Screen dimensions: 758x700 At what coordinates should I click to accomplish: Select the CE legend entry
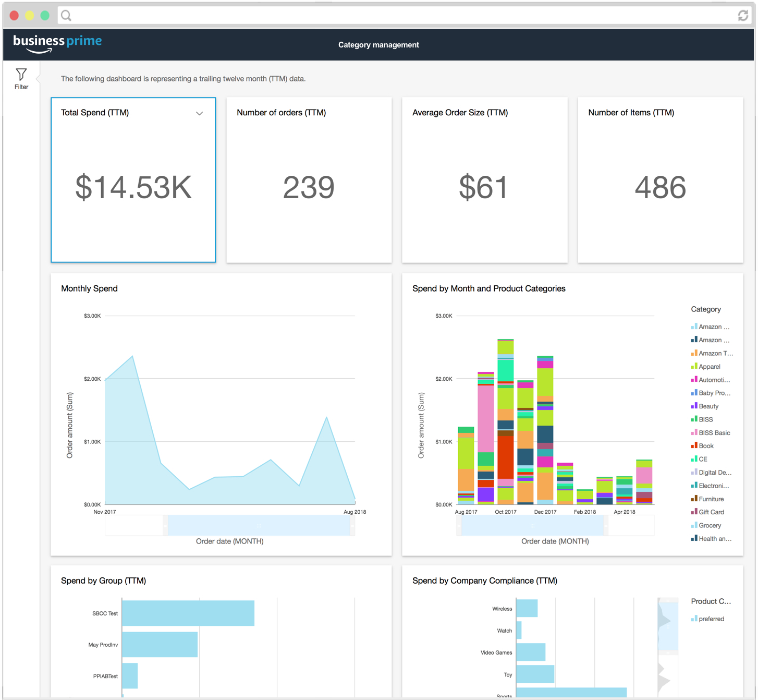(699, 459)
